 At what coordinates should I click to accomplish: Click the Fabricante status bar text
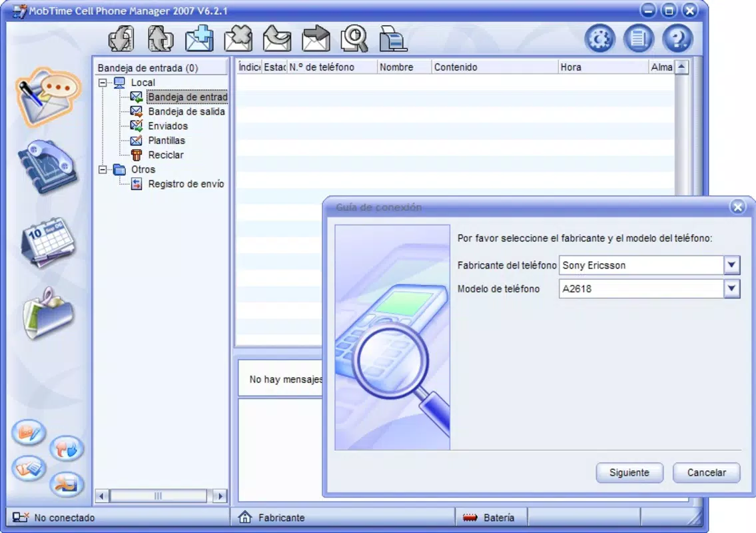pos(281,518)
